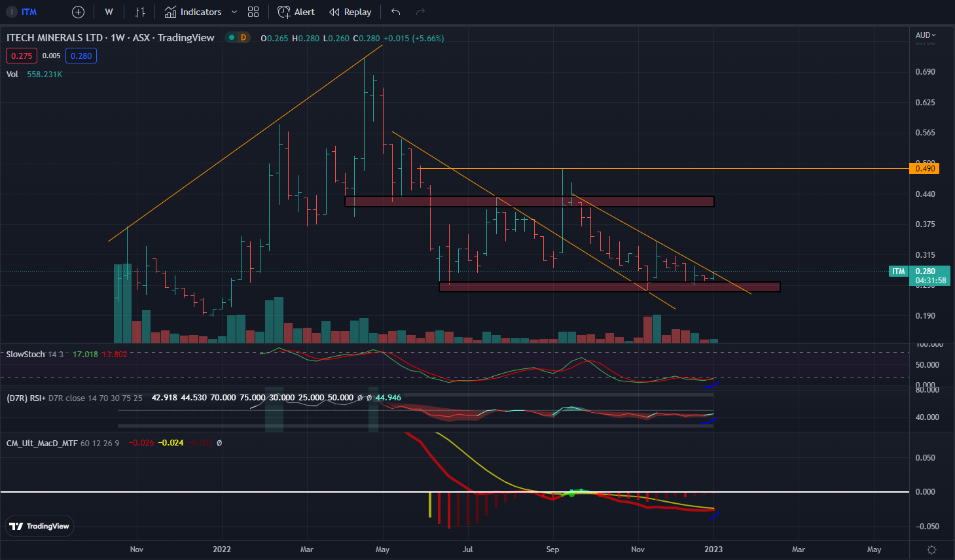The height and width of the screenshot is (560, 955).
Task: Undo the last chart action
Action: (395, 12)
